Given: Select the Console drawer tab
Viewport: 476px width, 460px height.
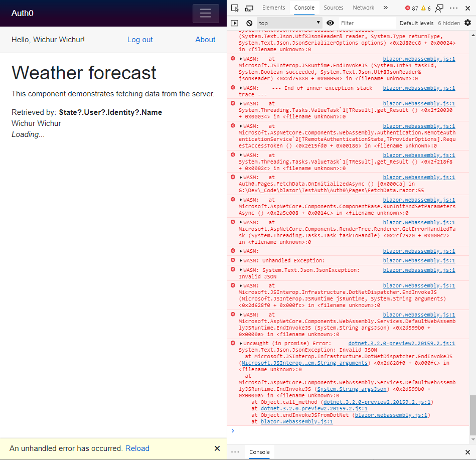Looking at the screenshot, I should (259, 452).
